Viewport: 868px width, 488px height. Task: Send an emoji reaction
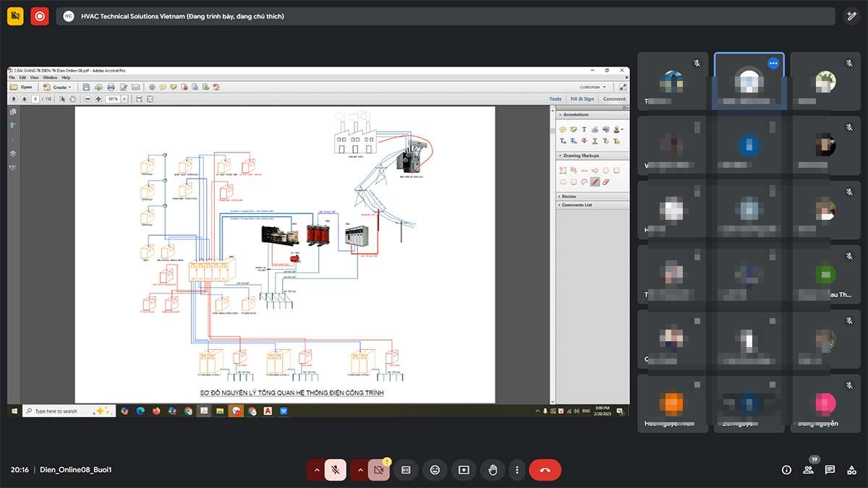(435, 470)
